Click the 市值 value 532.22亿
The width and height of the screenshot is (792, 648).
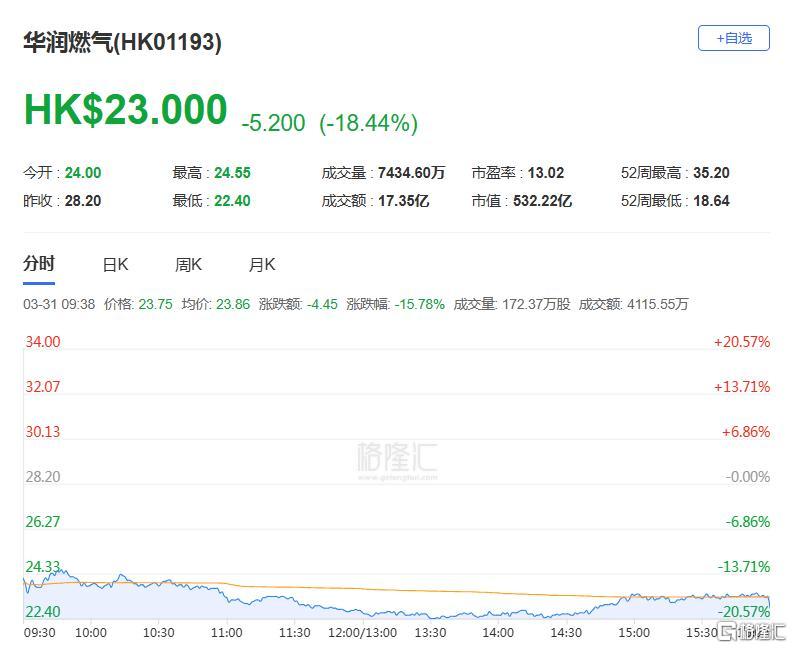pyautogui.click(x=542, y=201)
